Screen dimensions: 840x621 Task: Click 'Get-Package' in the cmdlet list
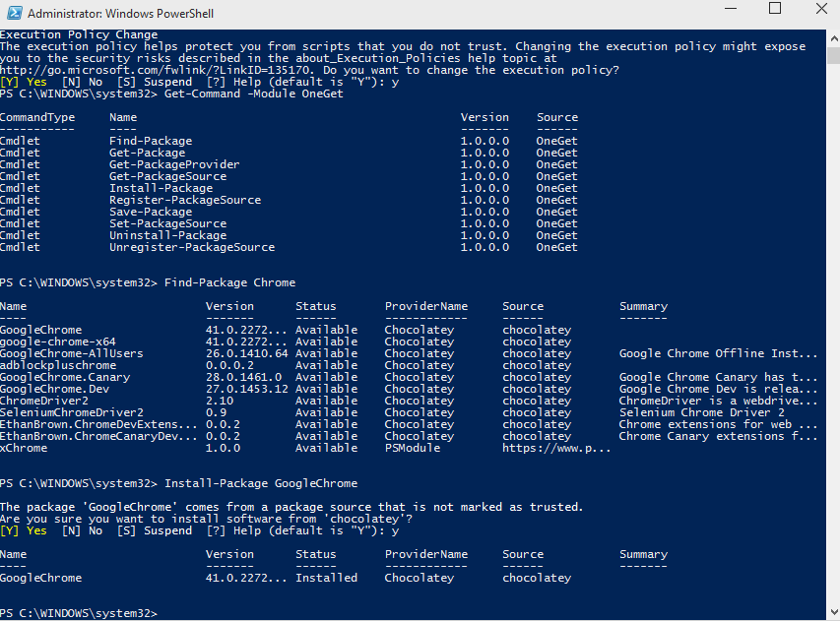pos(148,153)
